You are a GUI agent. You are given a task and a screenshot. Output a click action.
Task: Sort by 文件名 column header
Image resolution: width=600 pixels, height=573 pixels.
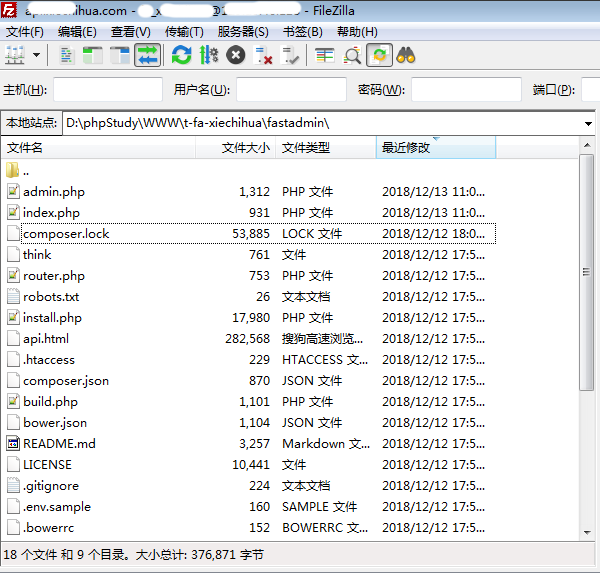(x=99, y=147)
